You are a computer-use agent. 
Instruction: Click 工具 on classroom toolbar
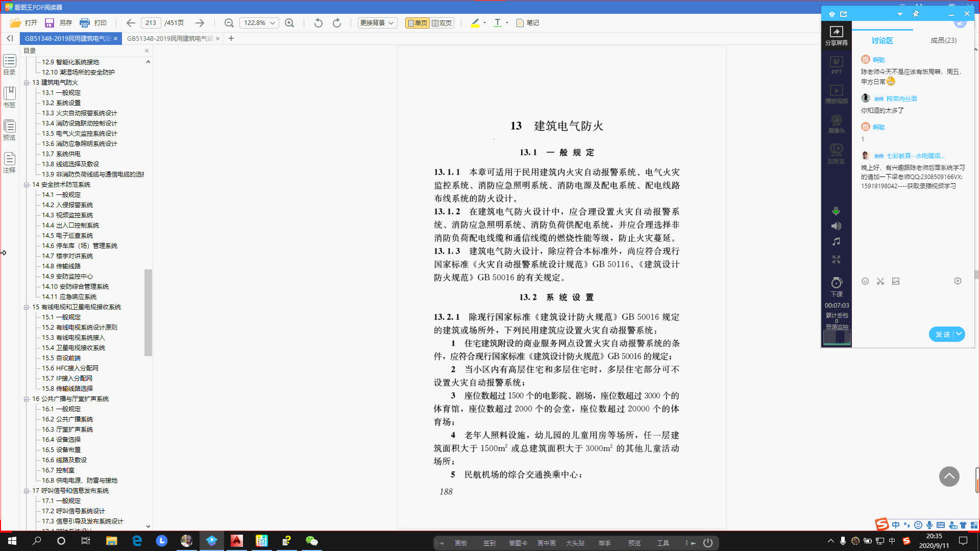(663, 543)
